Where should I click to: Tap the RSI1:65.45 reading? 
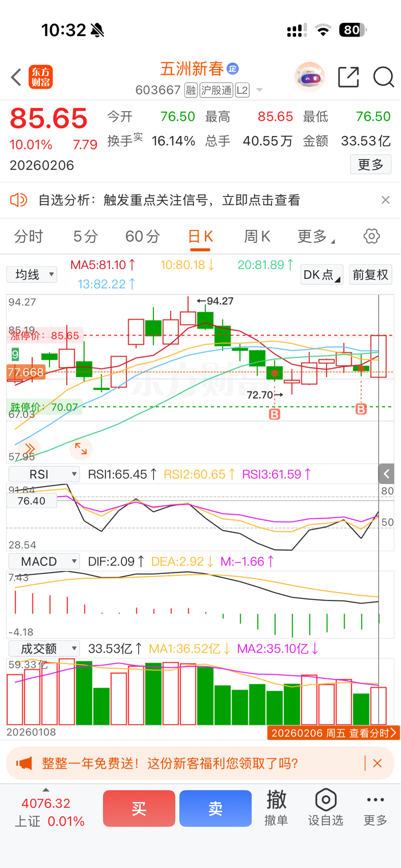122,474
